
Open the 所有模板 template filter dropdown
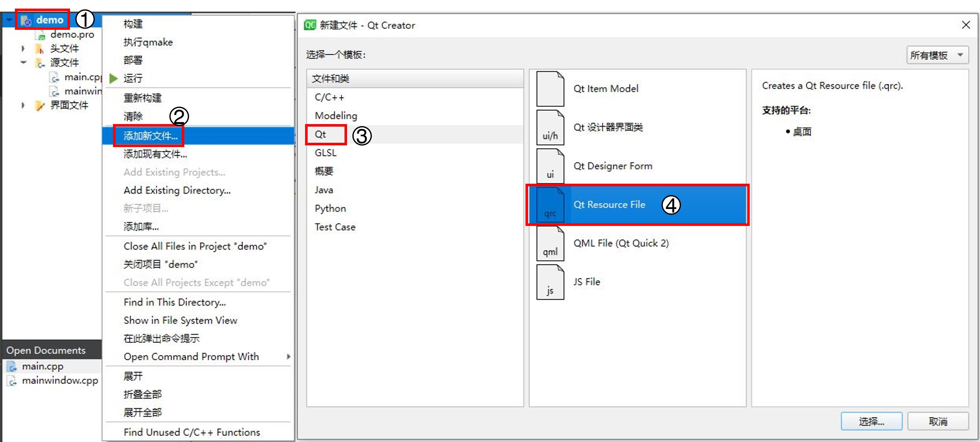click(938, 55)
